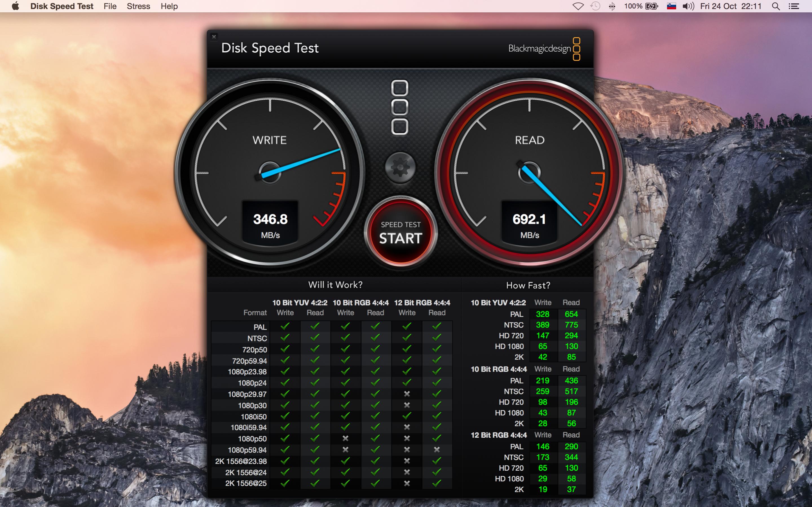Click the WRITE speed gauge

coord(270,173)
